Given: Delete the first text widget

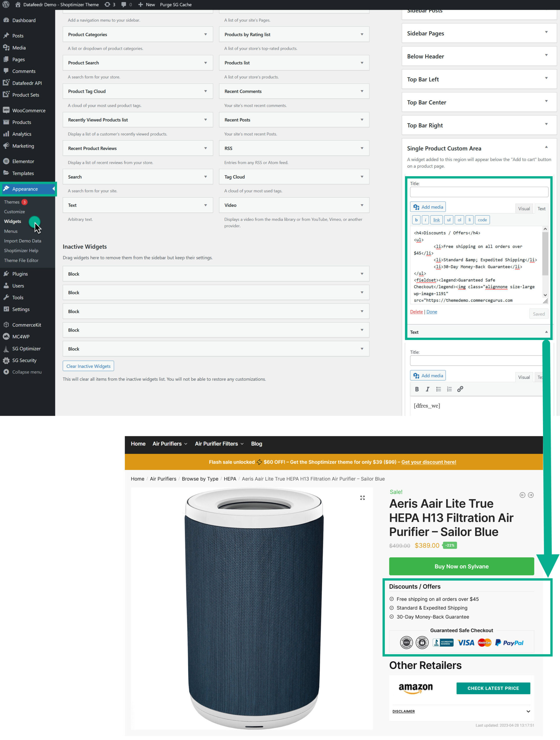Looking at the screenshot, I should tap(416, 311).
